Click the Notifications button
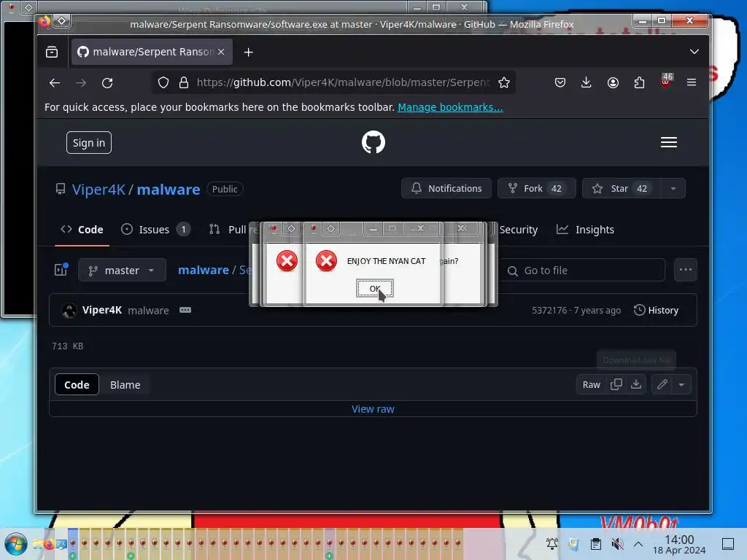This screenshot has width=747, height=560. pyautogui.click(x=446, y=189)
